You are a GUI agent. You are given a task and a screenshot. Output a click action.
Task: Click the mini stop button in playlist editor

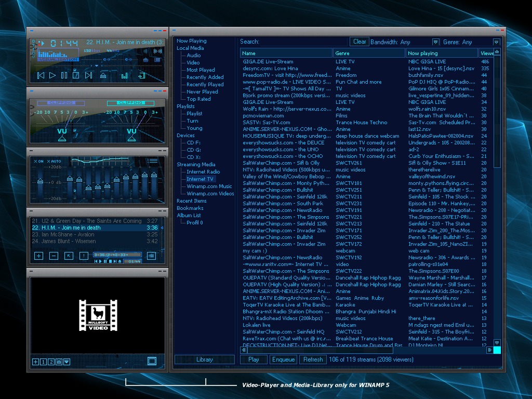pos(110,261)
